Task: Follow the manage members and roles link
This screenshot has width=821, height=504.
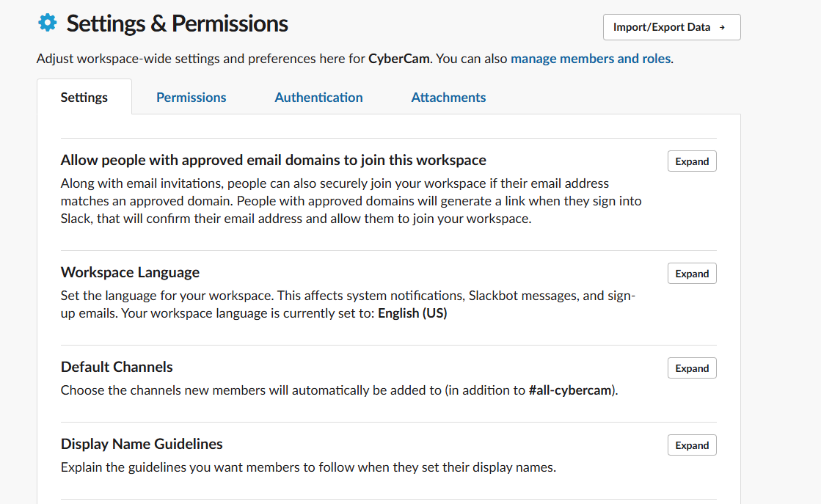Action: click(591, 59)
